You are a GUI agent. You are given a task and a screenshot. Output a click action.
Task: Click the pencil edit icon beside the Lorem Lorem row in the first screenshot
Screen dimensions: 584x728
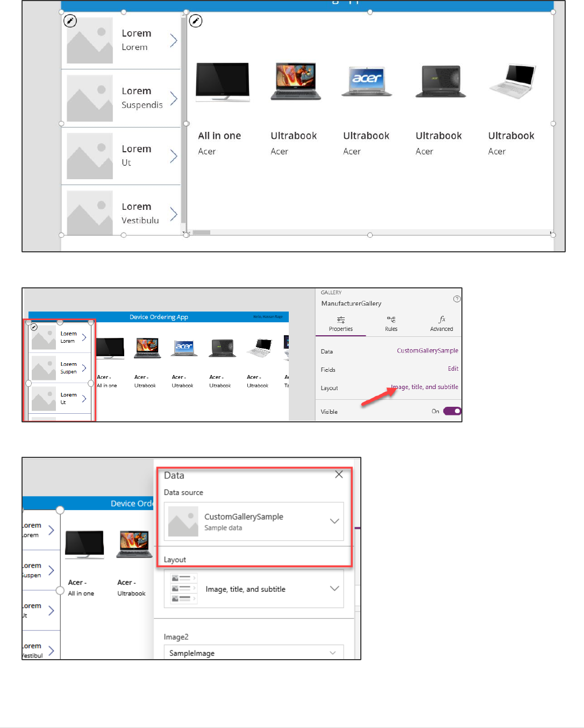click(70, 21)
